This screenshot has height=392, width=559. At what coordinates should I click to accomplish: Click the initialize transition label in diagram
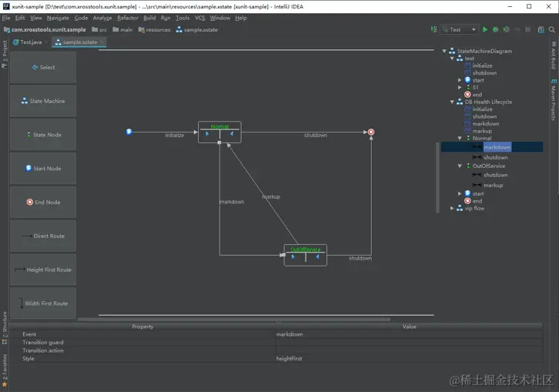click(175, 136)
